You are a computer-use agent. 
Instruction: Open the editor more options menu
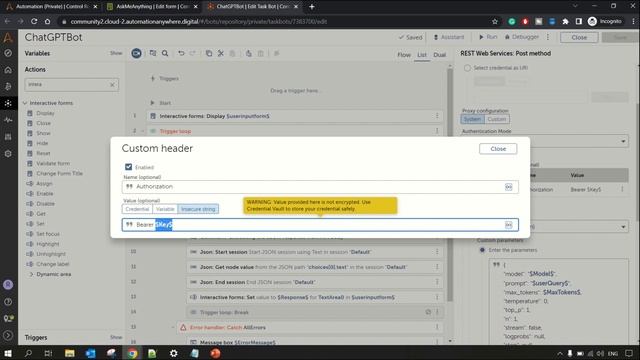click(x=548, y=37)
